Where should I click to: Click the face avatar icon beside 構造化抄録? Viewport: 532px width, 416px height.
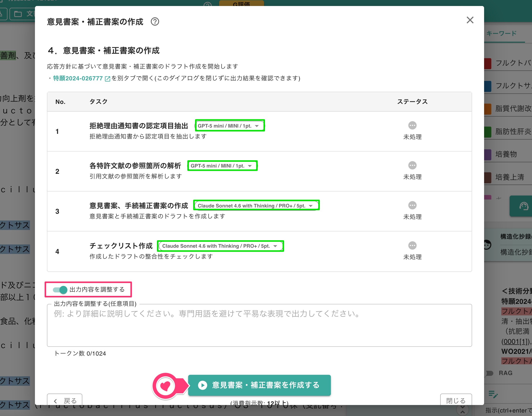[x=487, y=245]
